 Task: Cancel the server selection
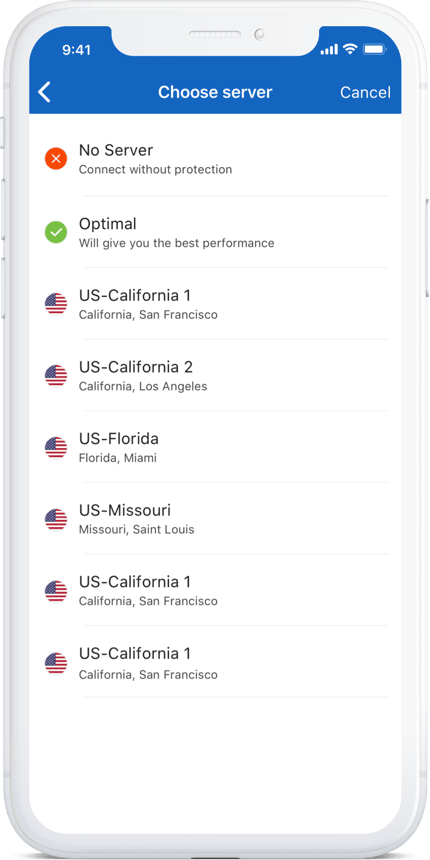(365, 92)
